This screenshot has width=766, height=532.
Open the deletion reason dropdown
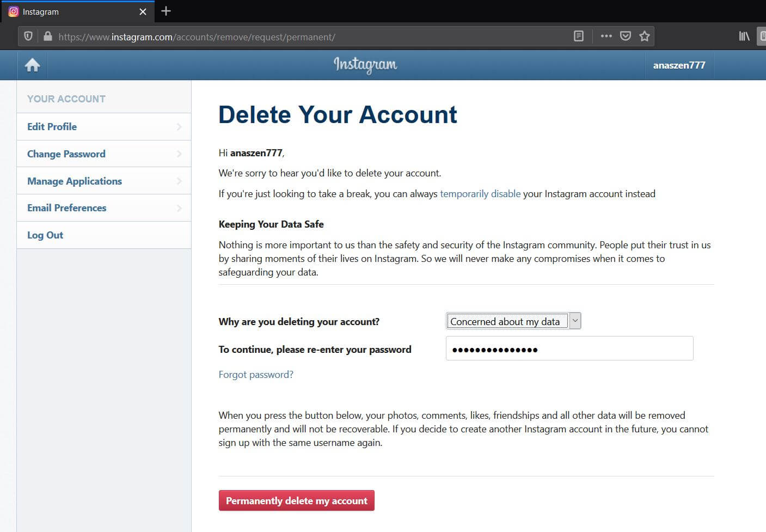point(513,321)
